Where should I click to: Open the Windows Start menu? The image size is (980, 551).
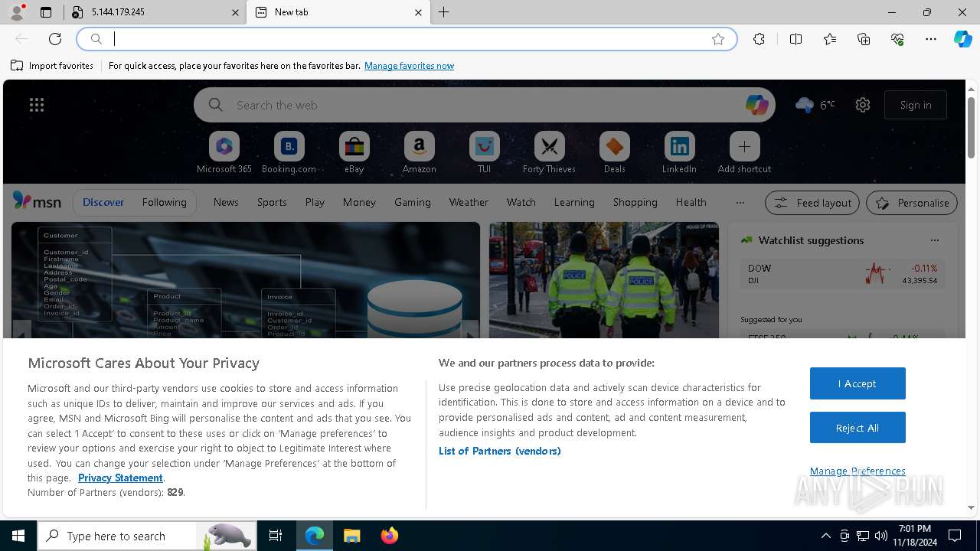[18, 536]
